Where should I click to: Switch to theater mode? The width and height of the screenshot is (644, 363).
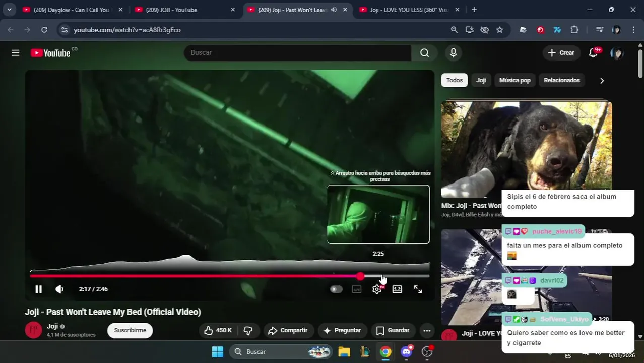point(397,289)
